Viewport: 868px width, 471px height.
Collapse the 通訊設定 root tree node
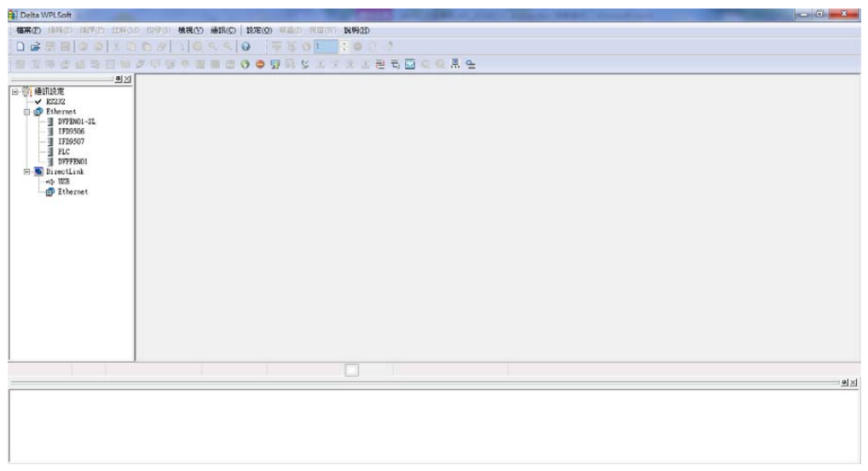[x=14, y=91]
